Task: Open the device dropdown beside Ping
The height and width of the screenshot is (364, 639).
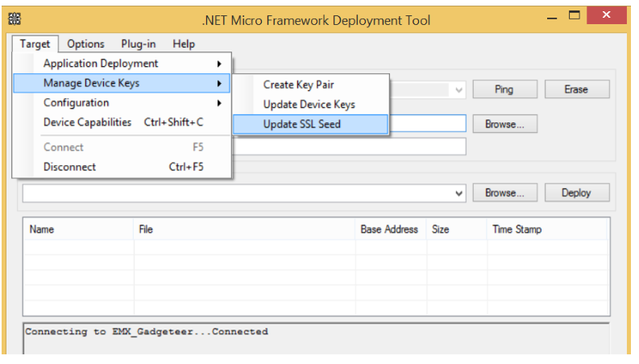Action: 459,89
